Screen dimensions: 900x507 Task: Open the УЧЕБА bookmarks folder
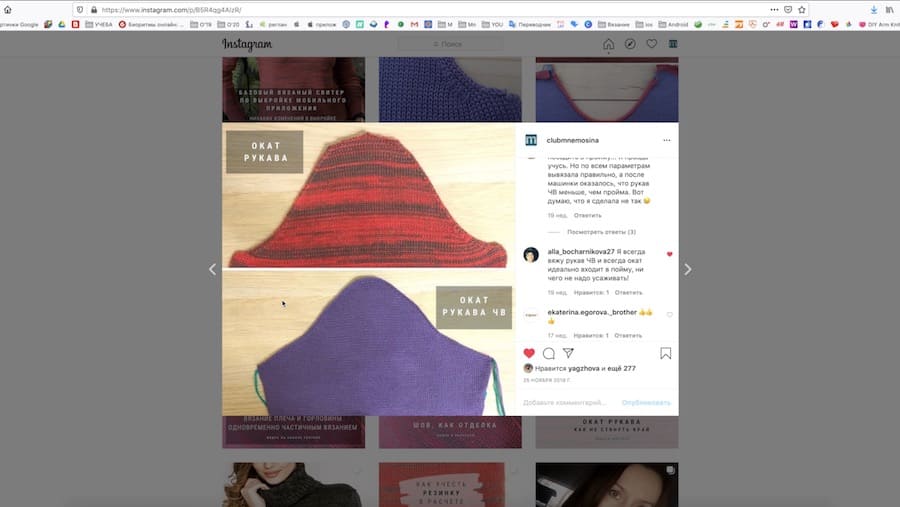pyautogui.click(x=99, y=25)
